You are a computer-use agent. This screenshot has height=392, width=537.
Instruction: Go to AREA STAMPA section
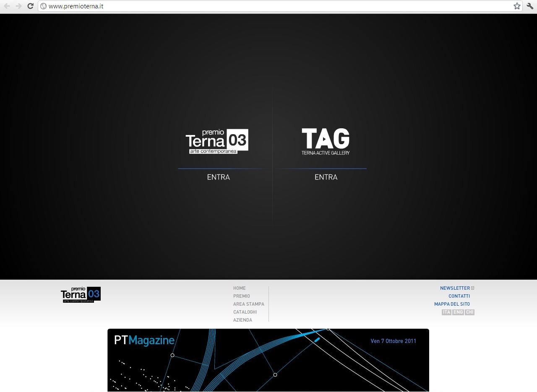[249, 304]
